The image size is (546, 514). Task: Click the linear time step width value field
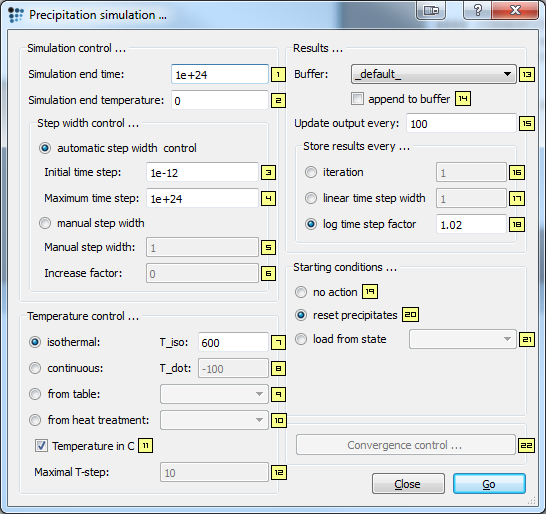pos(471,198)
